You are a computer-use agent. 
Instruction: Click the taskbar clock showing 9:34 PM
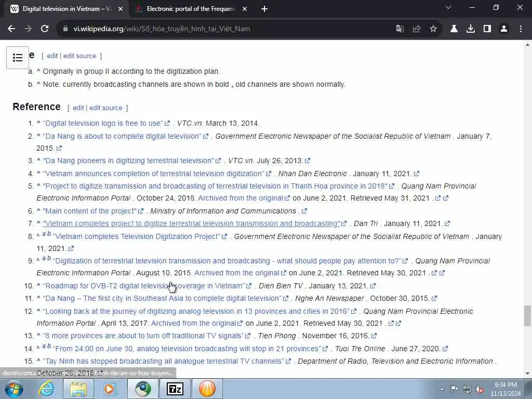pyautogui.click(x=506, y=389)
